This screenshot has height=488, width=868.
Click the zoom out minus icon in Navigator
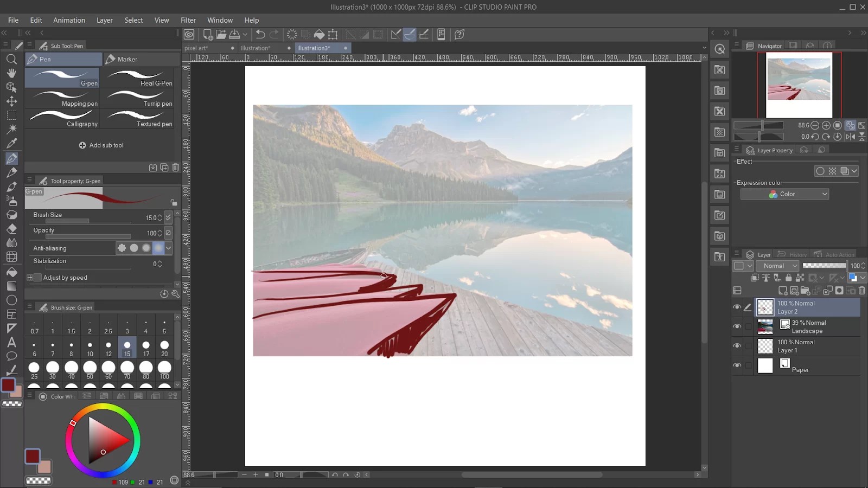pyautogui.click(x=815, y=125)
